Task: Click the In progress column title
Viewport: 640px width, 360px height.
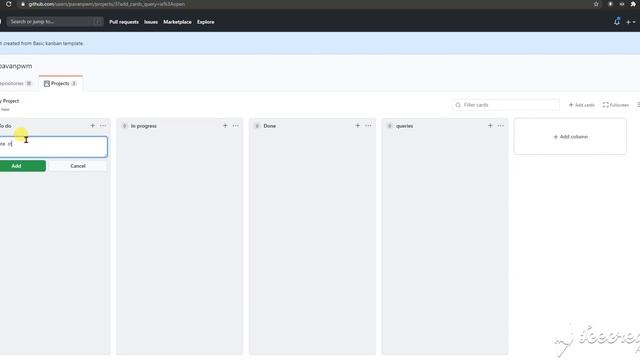Action: pyautogui.click(x=144, y=126)
